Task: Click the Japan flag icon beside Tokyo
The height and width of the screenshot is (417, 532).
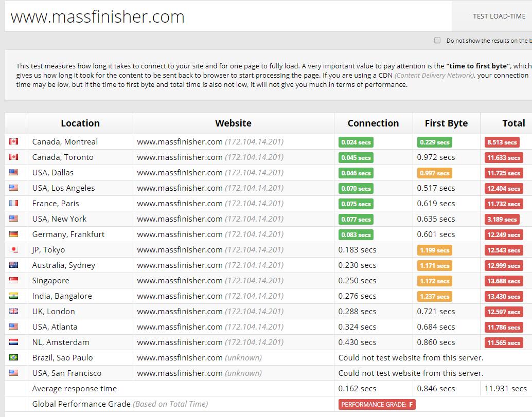Action: click(x=13, y=250)
